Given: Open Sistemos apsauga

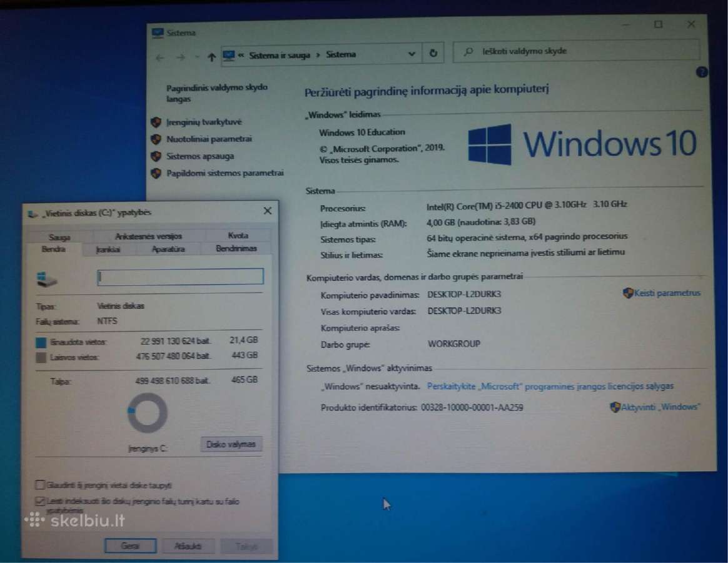Looking at the screenshot, I should point(200,156).
